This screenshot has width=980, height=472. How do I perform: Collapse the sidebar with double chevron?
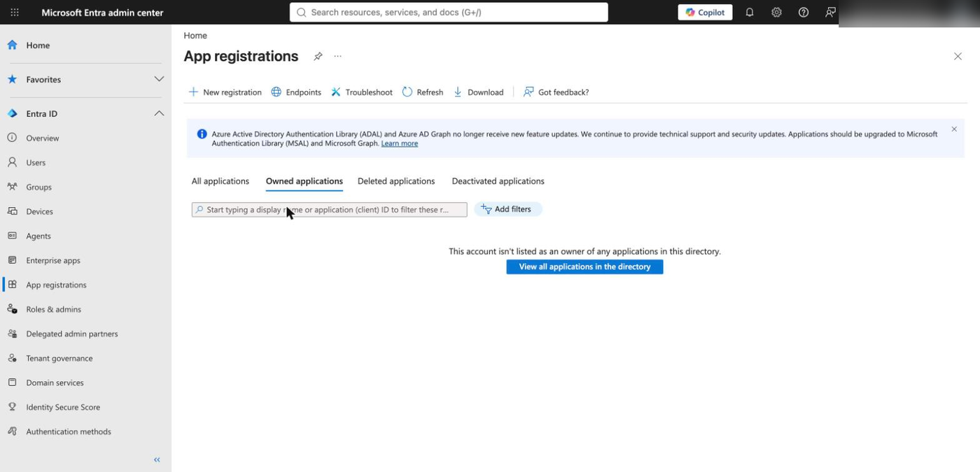pos(157,459)
